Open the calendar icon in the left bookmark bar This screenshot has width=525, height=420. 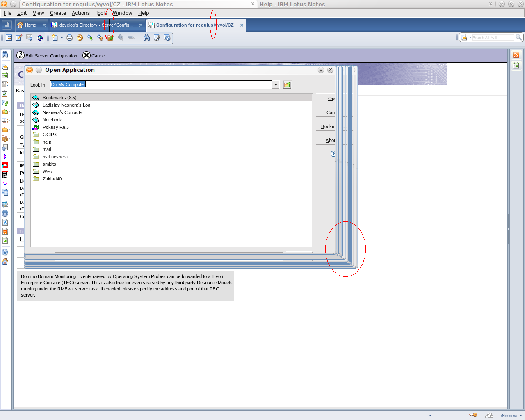[5, 75]
